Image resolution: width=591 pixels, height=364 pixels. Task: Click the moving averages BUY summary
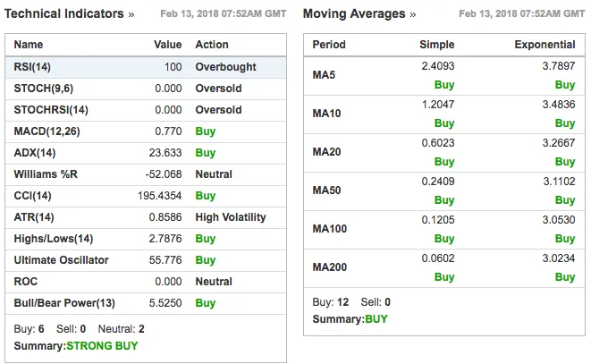point(376,319)
